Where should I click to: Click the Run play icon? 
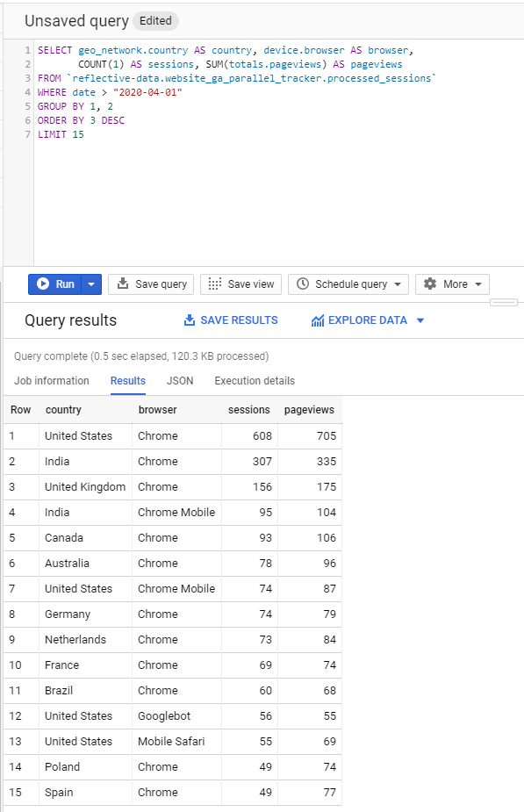[x=44, y=284]
